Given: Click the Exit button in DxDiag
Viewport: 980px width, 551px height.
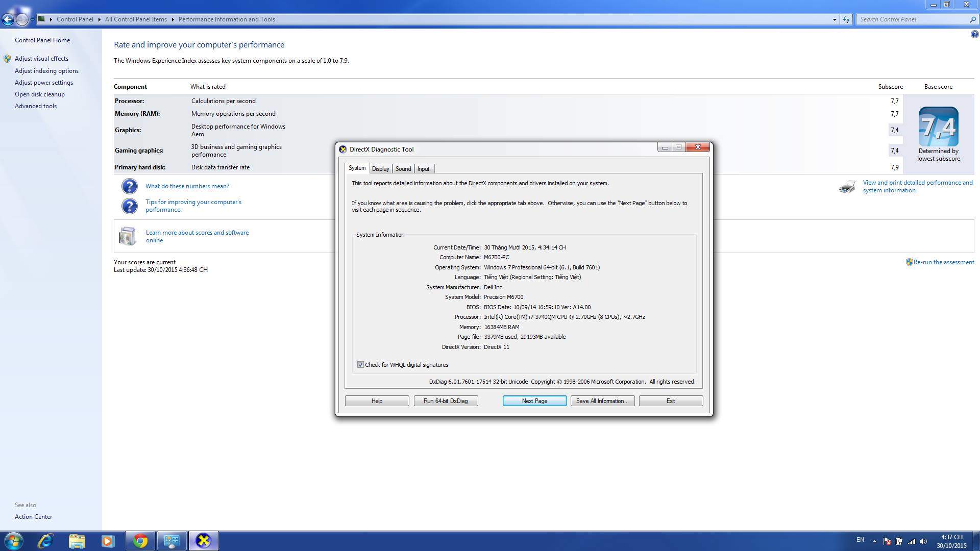Looking at the screenshot, I should click(x=671, y=401).
